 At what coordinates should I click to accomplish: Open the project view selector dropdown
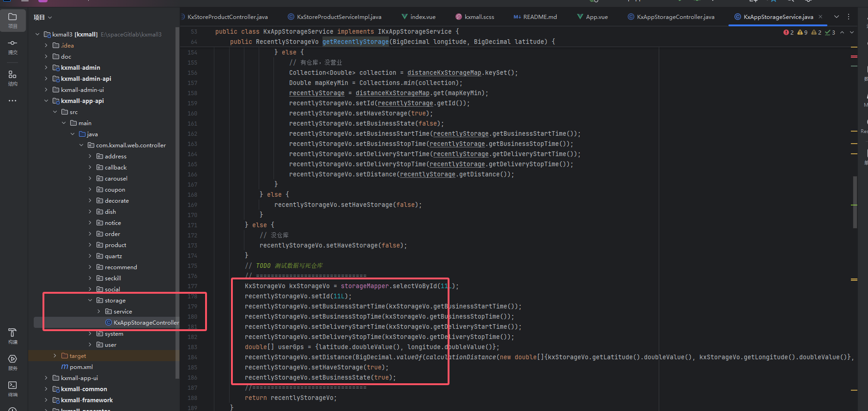pyautogui.click(x=42, y=18)
